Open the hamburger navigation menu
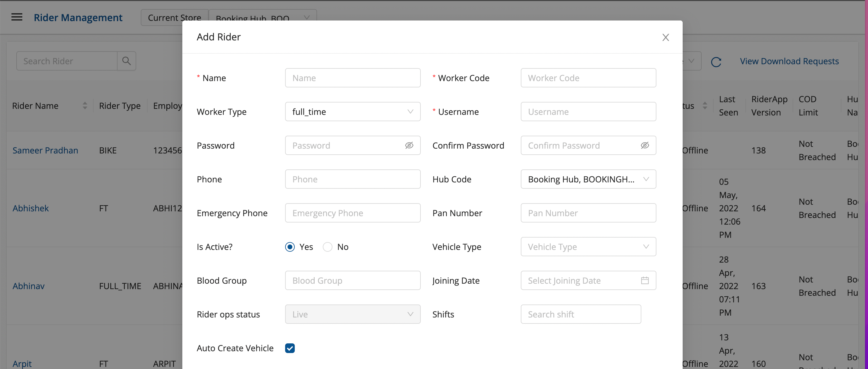 (x=17, y=17)
